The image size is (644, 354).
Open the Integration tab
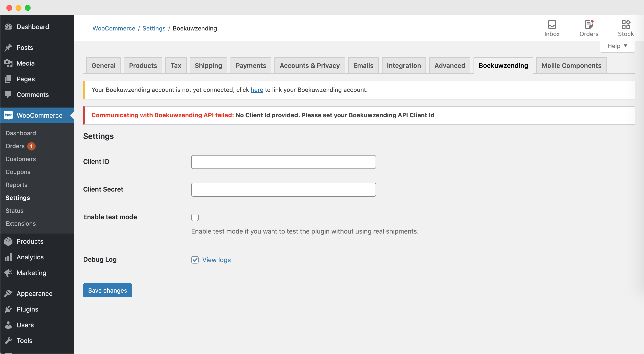(x=404, y=66)
